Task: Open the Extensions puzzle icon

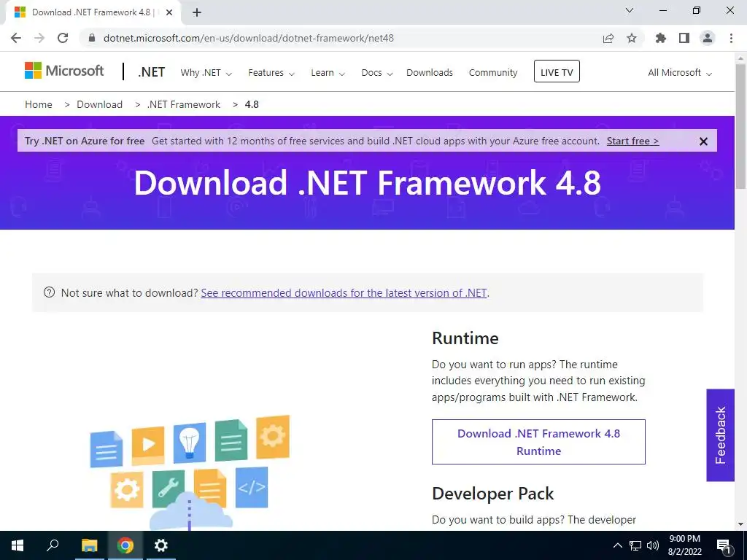Action: point(661,38)
